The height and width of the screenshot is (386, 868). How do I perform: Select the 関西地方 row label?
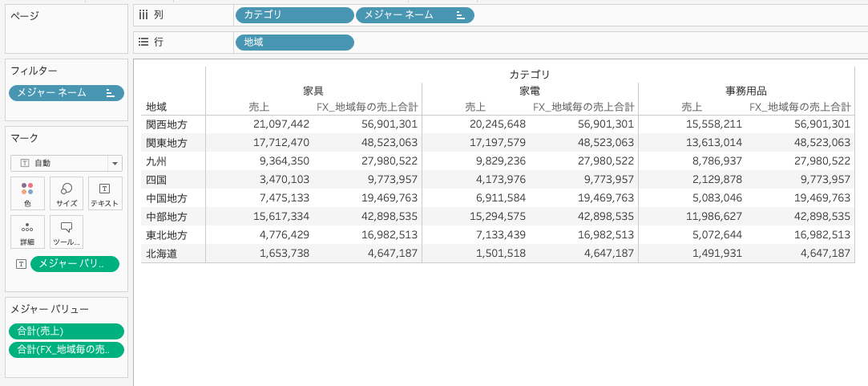click(x=166, y=124)
